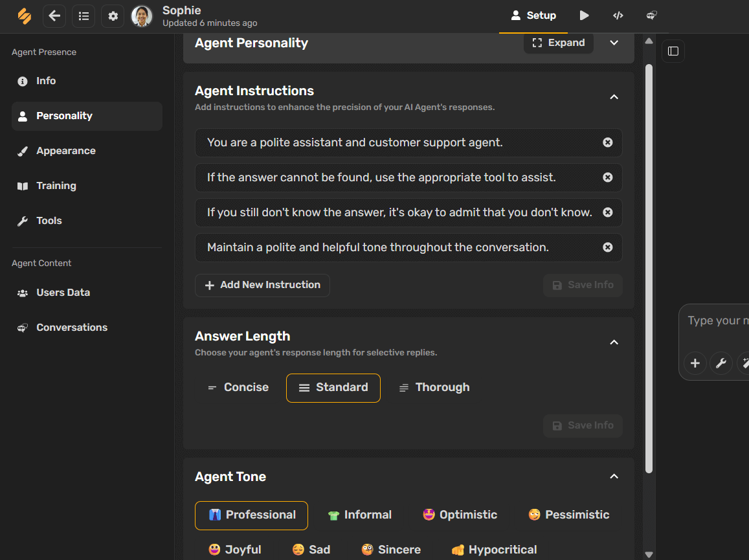The image size is (749, 560).
Task: Click the wrench button in chat box
Action: click(x=721, y=364)
